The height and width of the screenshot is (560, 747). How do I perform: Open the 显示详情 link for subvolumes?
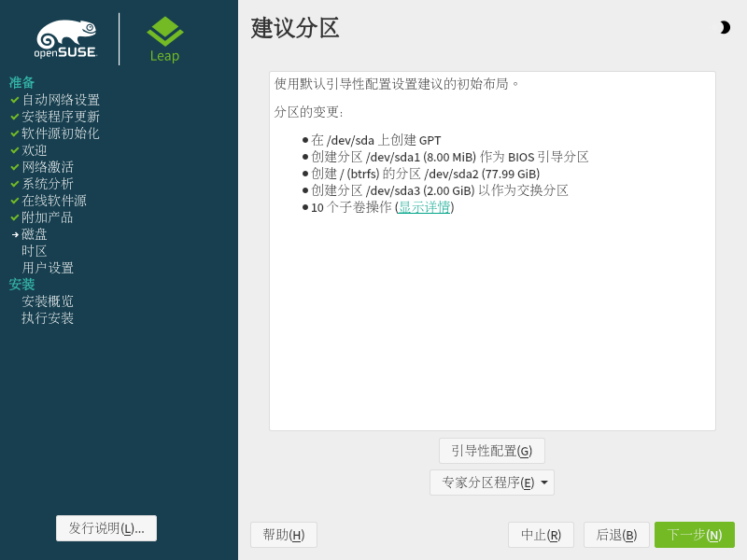pyautogui.click(x=424, y=207)
